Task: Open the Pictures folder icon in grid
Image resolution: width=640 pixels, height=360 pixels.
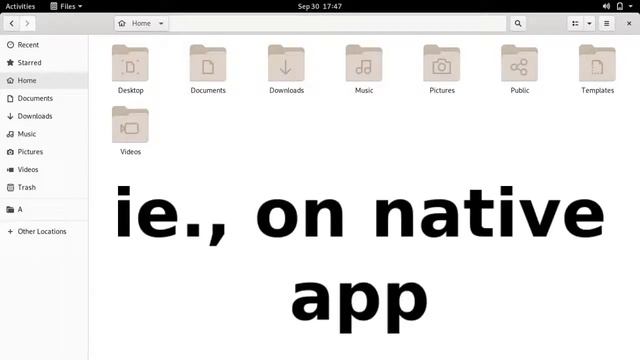Action: pyautogui.click(x=442, y=63)
